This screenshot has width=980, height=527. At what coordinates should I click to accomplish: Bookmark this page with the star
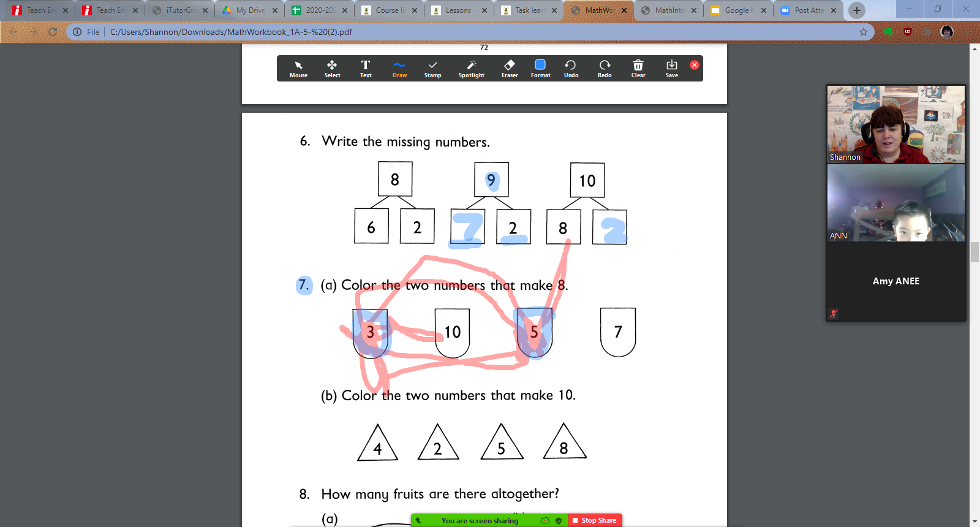864,32
